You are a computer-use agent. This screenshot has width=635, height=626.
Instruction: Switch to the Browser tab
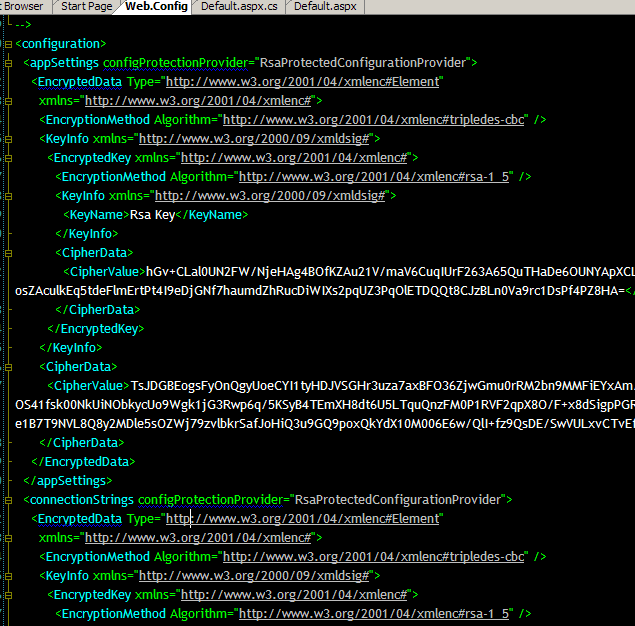click(22, 6)
